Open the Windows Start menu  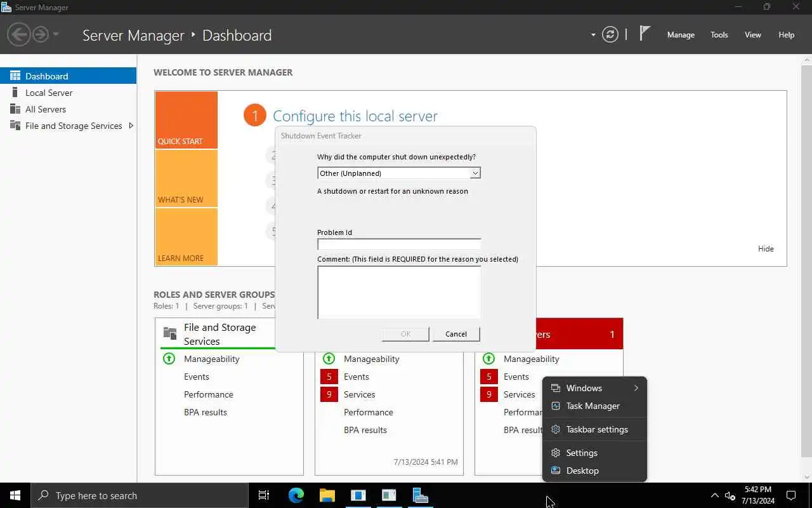point(15,495)
